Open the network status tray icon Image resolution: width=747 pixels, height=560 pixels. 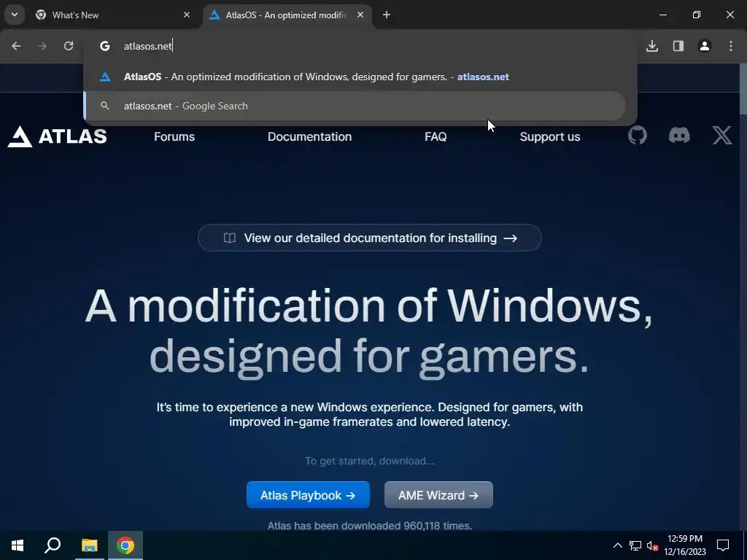point(635,545)
